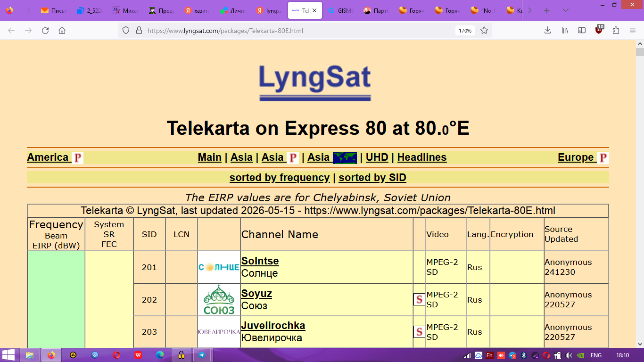Viewport: 644px width, 362px height.
Task: Open the Juvelirochka channel link
Action: (x=273, y=325)
